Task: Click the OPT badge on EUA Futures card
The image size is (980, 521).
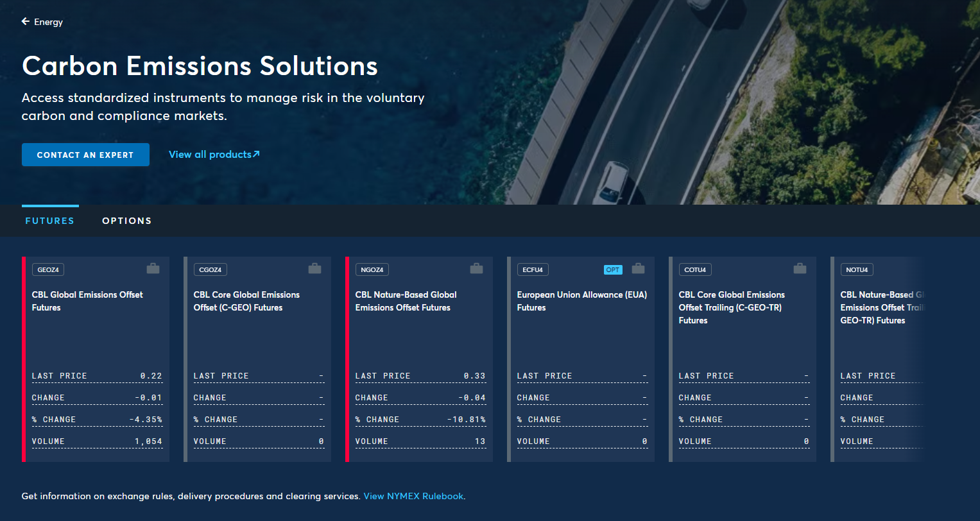Action: point(613,269)
